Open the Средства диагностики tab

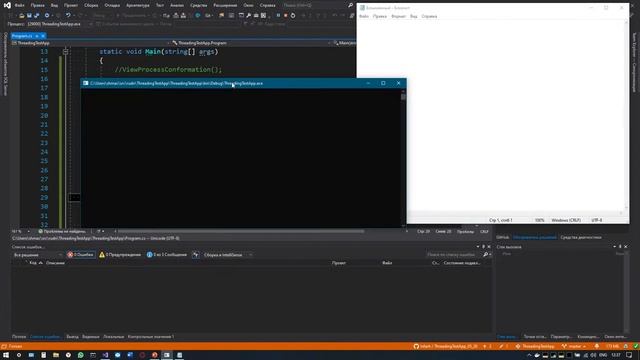pos(581,237)
